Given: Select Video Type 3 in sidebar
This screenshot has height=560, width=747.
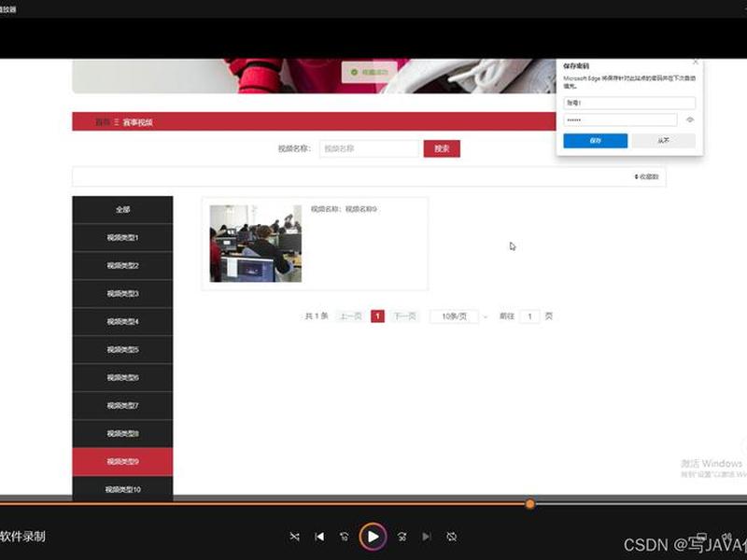Looking at the screenshot, I should pyautogui.click(x=122, y=294).
